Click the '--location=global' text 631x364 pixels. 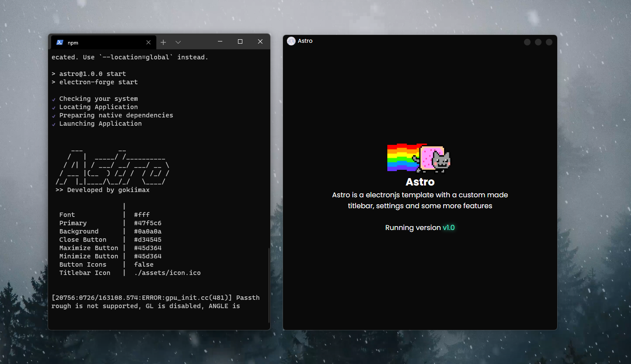(x=136, y=57)
